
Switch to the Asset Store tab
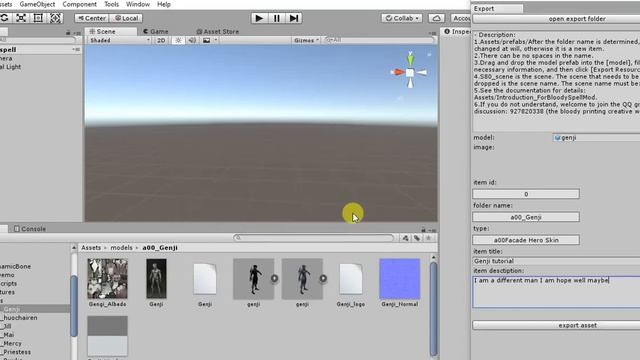(218, 31)
